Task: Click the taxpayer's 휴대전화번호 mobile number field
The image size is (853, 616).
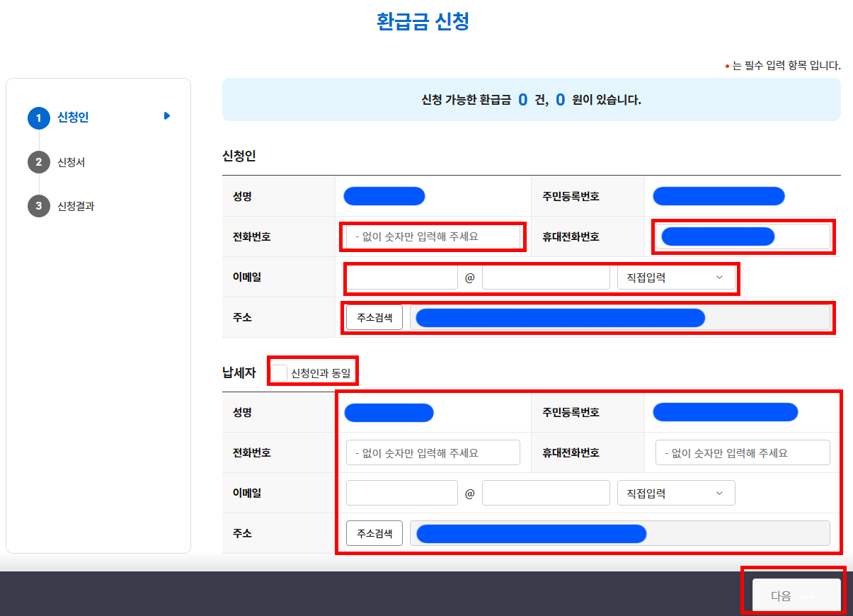Action: (x=742, y=452)
